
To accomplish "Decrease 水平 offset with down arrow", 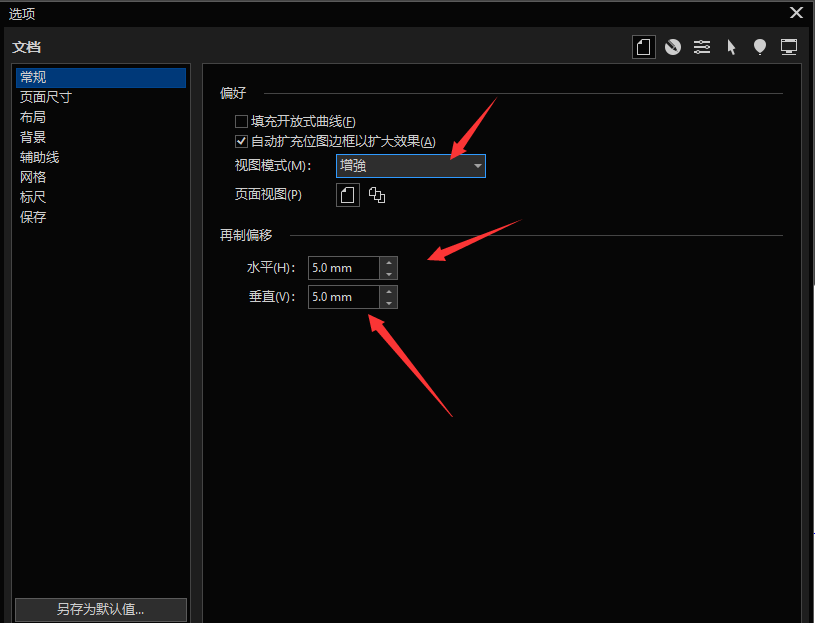I will tap(389, 274).
